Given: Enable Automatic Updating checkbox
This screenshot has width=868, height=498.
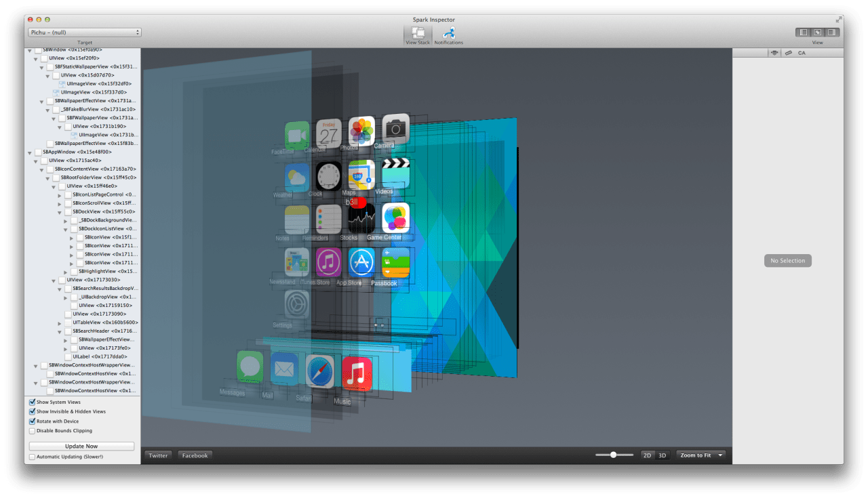Looking at the screenshot, I should tap(33, 457).
